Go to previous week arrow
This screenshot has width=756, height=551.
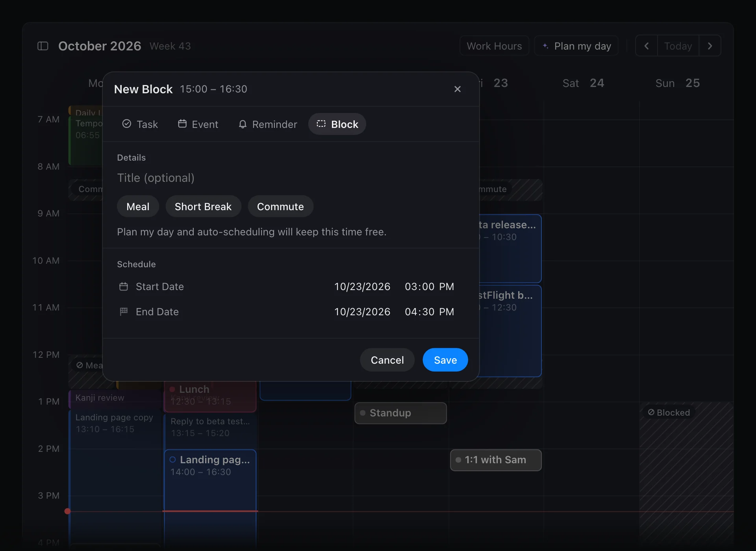pyautogui.click(x=647, y=46)
